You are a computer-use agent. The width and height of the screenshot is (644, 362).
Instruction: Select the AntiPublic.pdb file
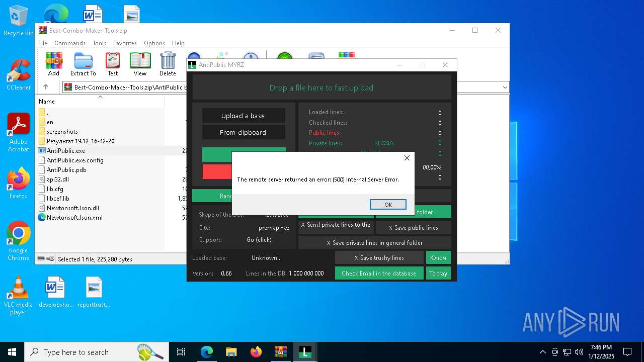click(x=67, y=169)
